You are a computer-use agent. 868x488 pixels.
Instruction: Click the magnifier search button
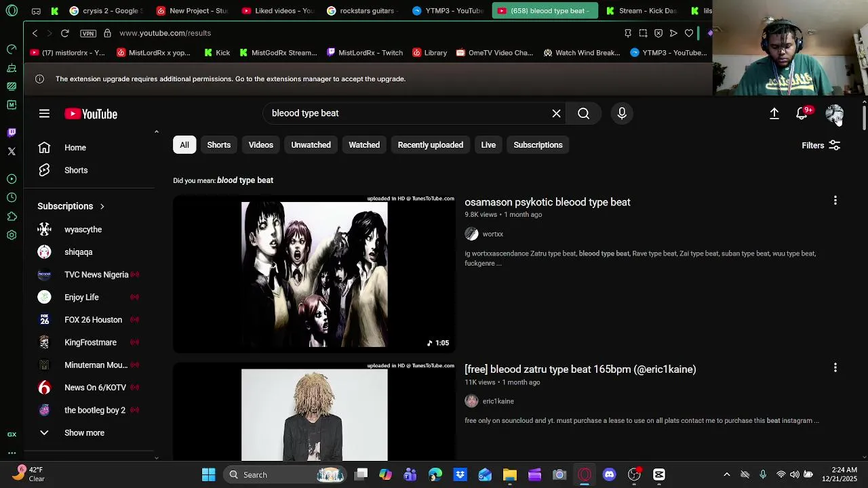click(x=583, y=113)
